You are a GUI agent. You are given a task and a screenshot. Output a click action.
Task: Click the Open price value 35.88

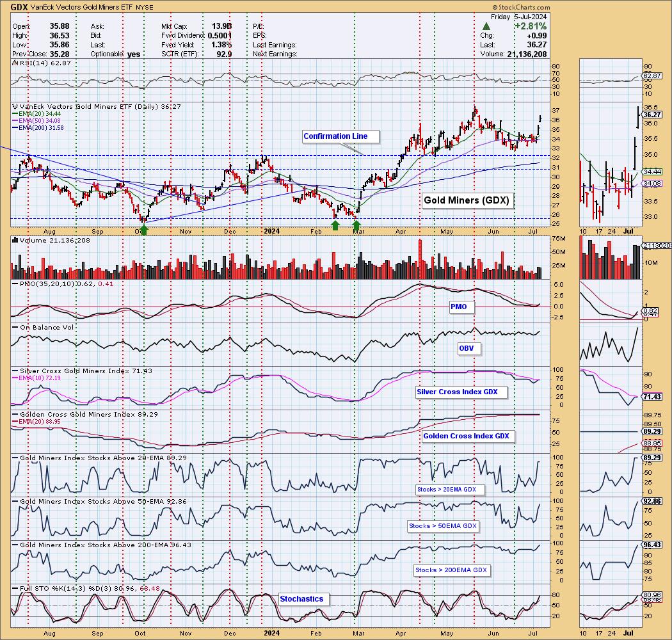(60, 26)
